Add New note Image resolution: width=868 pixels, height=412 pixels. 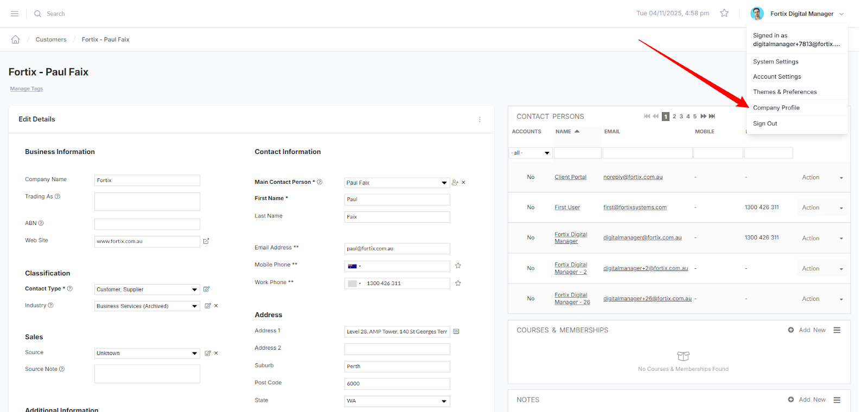tap(807, 400)
